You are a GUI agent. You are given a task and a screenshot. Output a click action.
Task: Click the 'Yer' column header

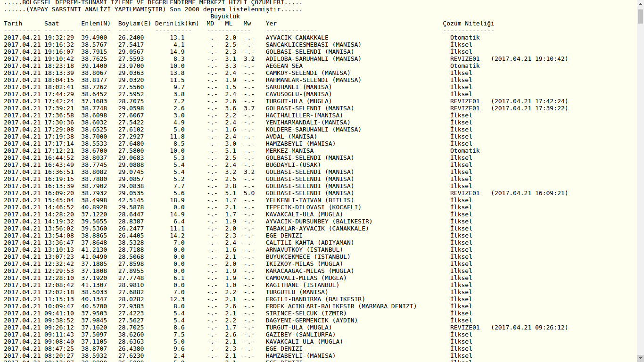tap(271, 24)
